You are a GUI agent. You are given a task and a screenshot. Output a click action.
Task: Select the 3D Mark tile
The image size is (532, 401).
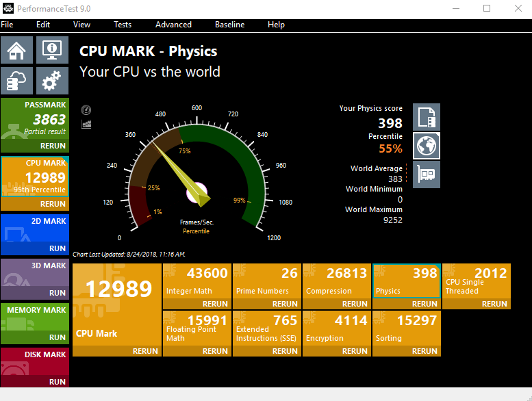pyautogui.click(x=35, y=272)
